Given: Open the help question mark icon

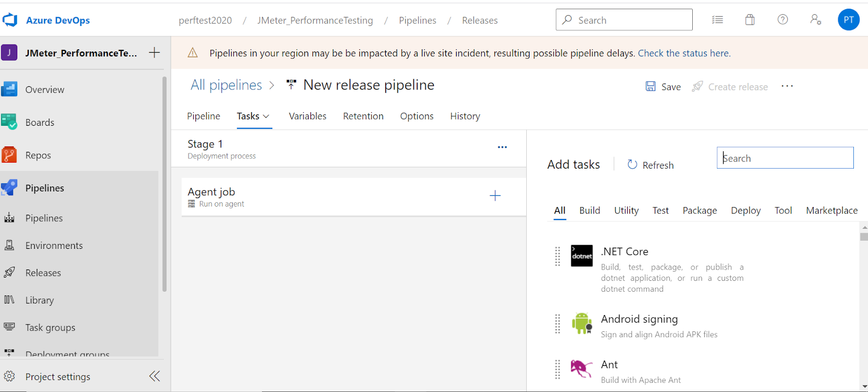Looking at the screenshot, I should (782, 20).
